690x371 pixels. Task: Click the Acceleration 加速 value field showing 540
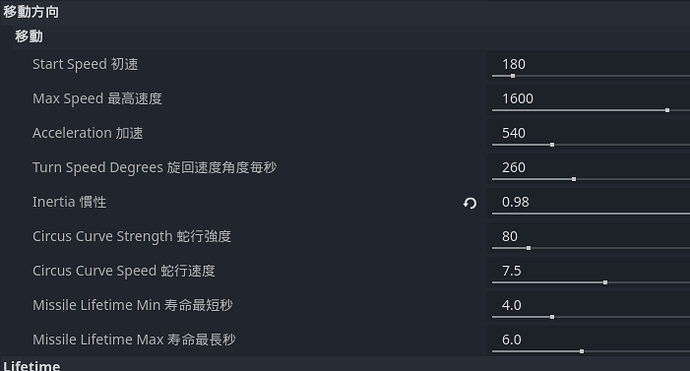pos(588,134)
